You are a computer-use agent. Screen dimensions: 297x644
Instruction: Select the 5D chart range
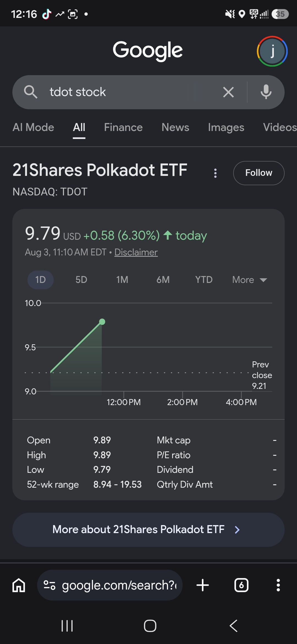(81, 280)
